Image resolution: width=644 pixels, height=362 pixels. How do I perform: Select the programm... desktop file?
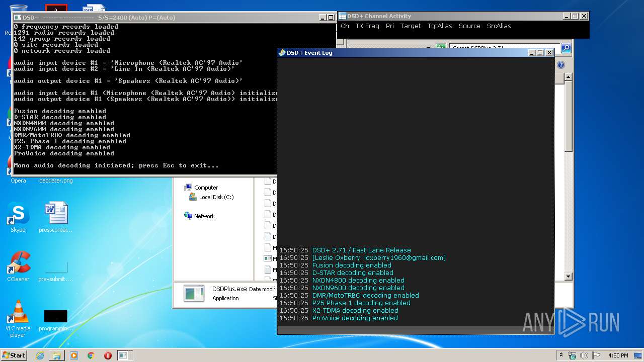click(55, 320)
